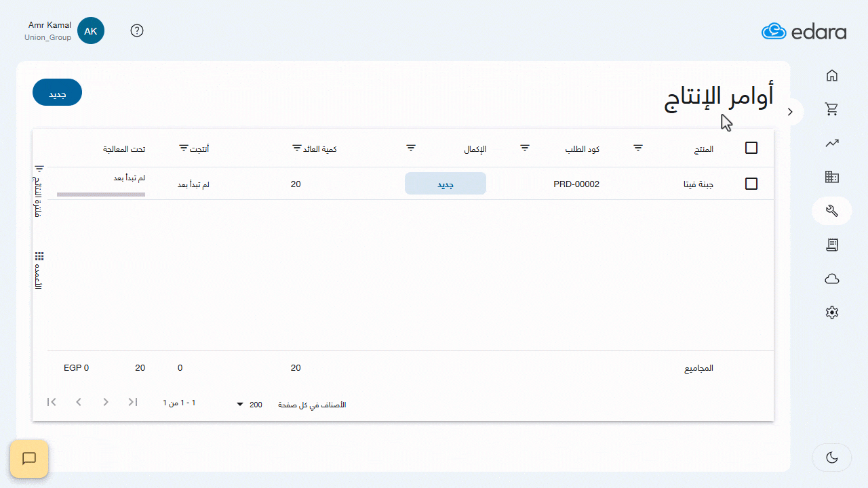
Task: Open the 200 items-per-page dropdown
Action: click(250, 405)
